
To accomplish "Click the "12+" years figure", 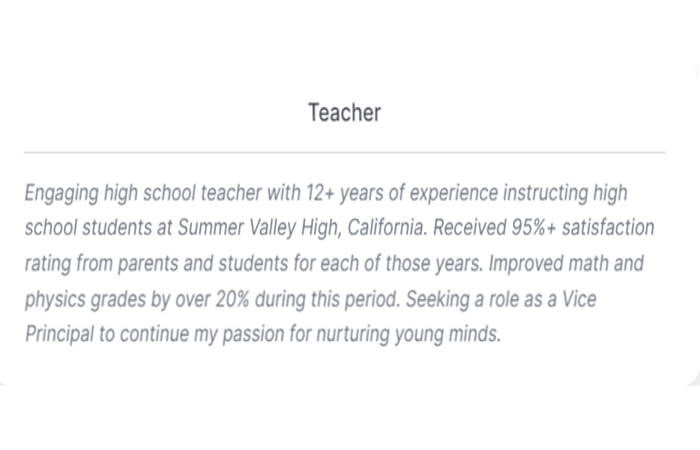I will [x=320, y=193].
